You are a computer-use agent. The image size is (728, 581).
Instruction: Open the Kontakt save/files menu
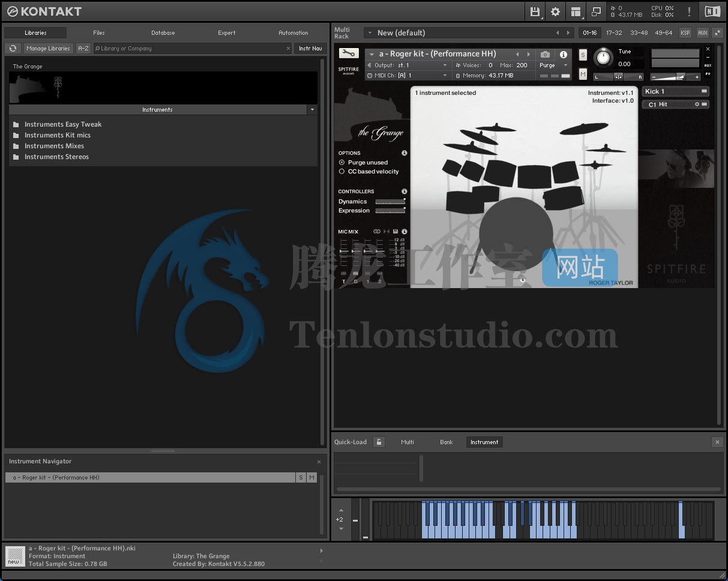click(535, 11)
